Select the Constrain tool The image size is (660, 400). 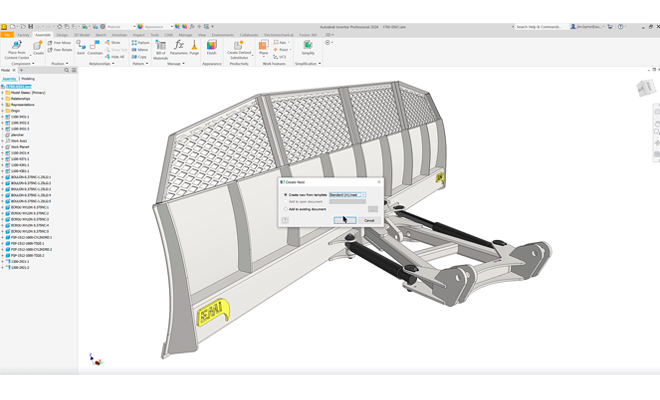[x=95, y=47]
